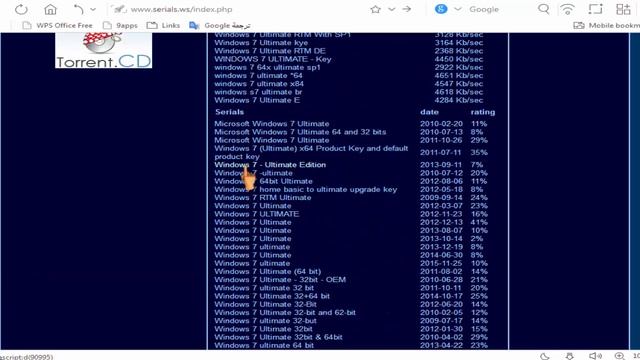Open Windows 7 Ultimate kye download

point(261,43)
